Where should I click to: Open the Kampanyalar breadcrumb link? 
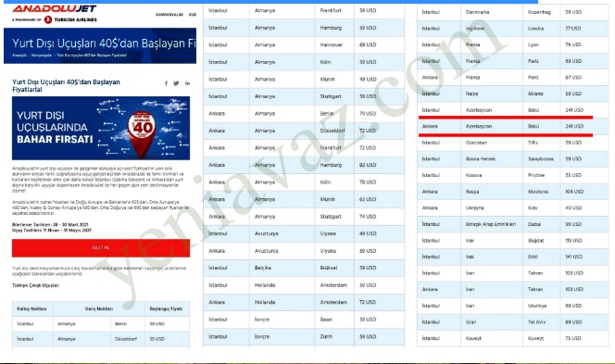42,56
